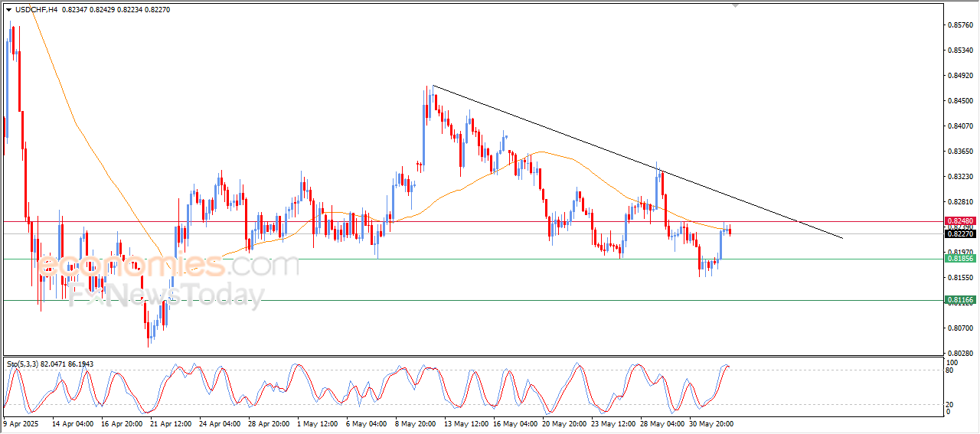
Task: Click the 0.80280 price axis value
Action: pos(960,354)
